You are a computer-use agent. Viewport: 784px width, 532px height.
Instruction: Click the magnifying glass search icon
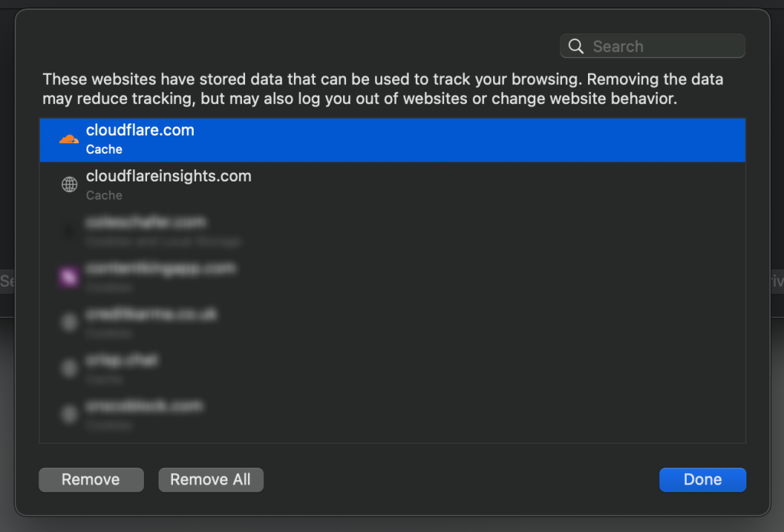coord(577,46)
